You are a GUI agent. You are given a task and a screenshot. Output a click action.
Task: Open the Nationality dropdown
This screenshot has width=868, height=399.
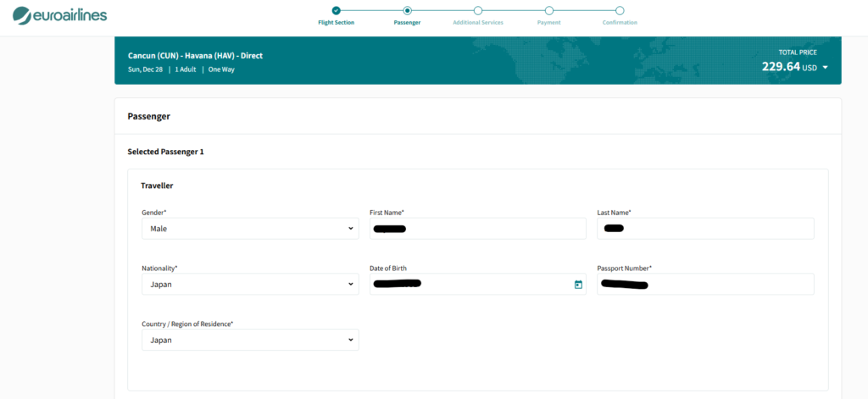pyautogui.click(x=250, y=285)
